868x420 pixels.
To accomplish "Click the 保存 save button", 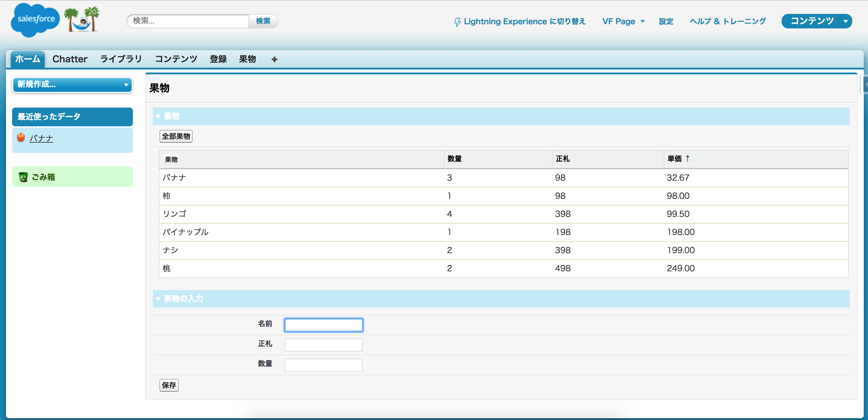I will [169, 385].
